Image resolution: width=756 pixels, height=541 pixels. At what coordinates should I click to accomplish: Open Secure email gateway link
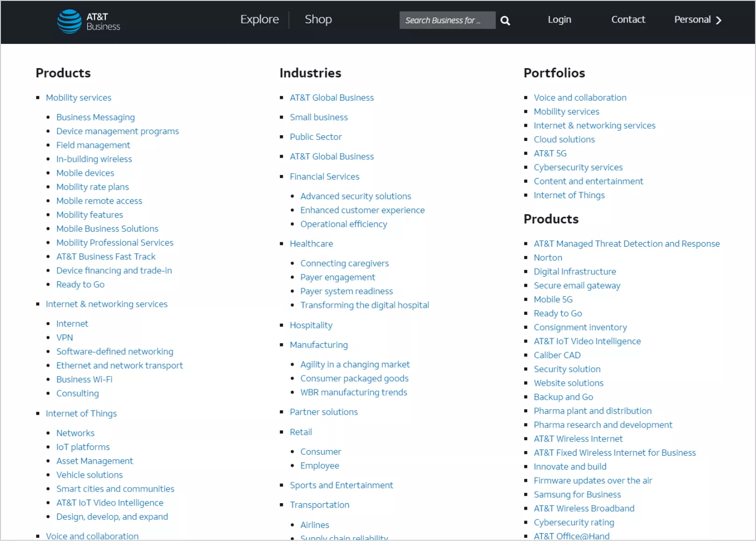point(577,285)
